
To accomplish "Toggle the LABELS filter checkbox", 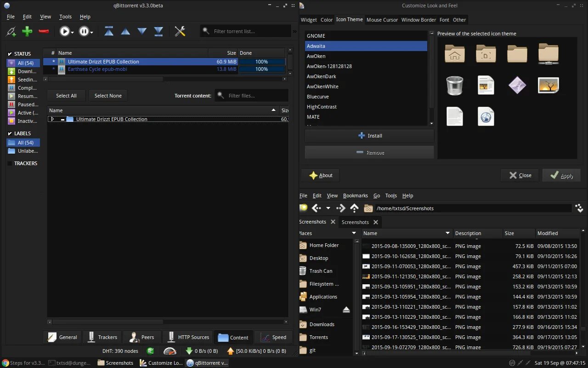I will point(10,133).
